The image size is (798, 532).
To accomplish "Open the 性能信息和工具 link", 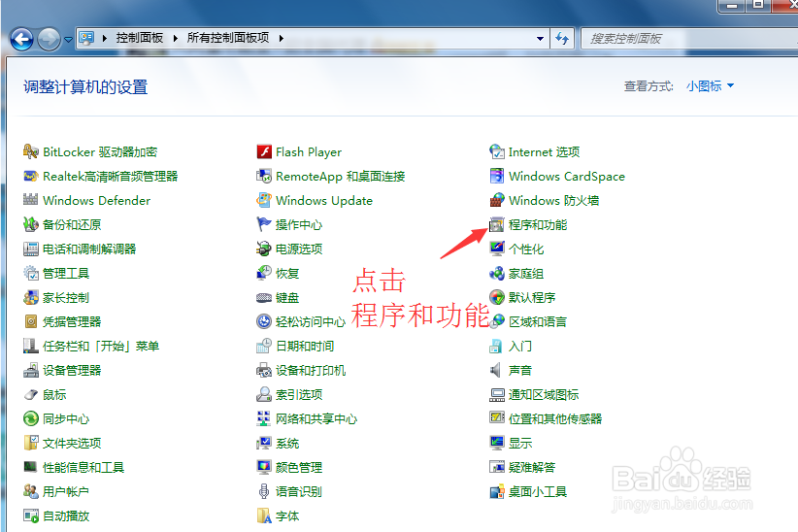I will tap(83, 467).
